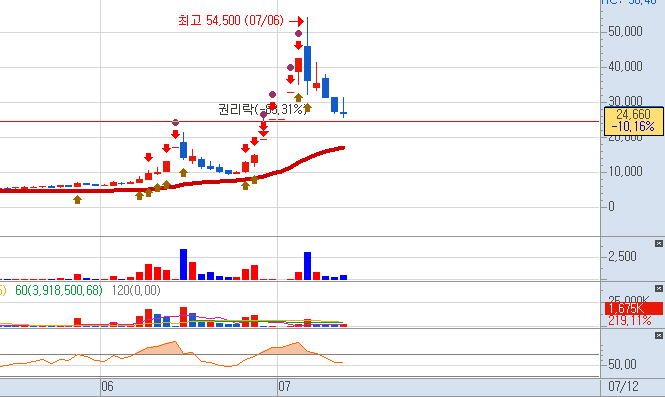Close the volume panel labeled 1,675K

[658, 288]
